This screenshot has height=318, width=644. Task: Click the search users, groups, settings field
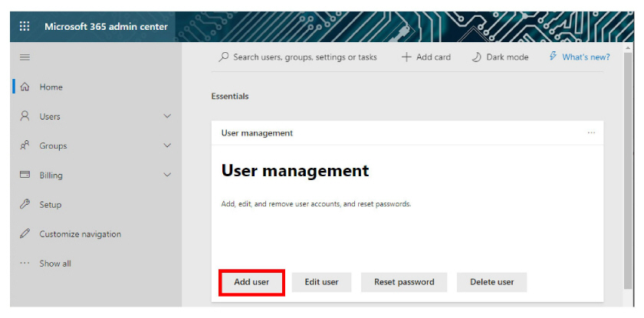point(297,57)
